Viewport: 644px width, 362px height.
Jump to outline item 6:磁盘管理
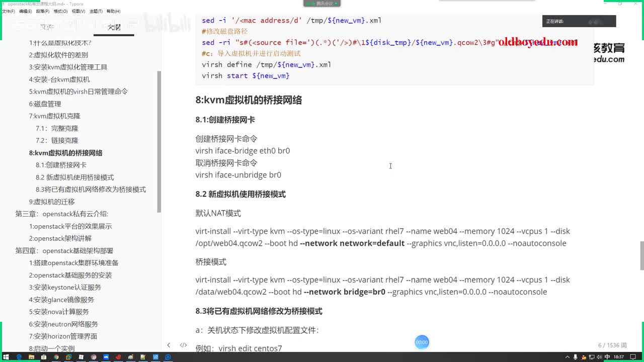[45, 104]
